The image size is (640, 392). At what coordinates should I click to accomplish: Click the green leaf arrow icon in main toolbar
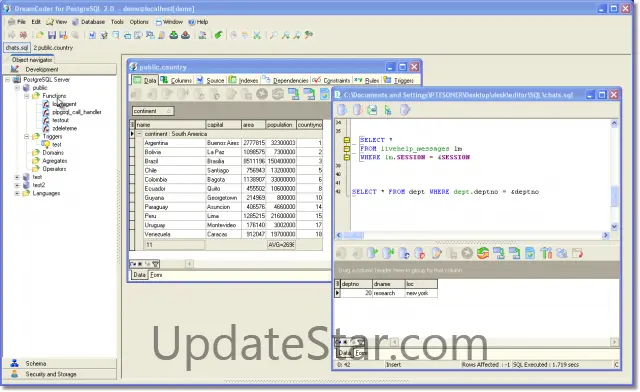coord(219,35)
